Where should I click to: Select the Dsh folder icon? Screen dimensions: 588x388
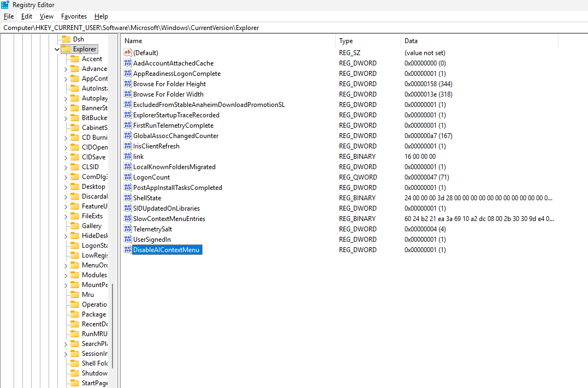pyautogui.click(x=66, y=39)
